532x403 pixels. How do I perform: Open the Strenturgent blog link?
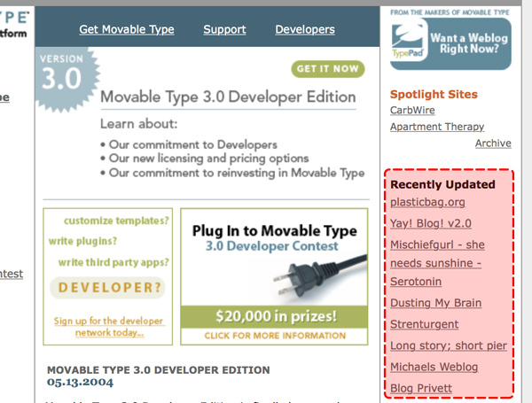(424, 324)
